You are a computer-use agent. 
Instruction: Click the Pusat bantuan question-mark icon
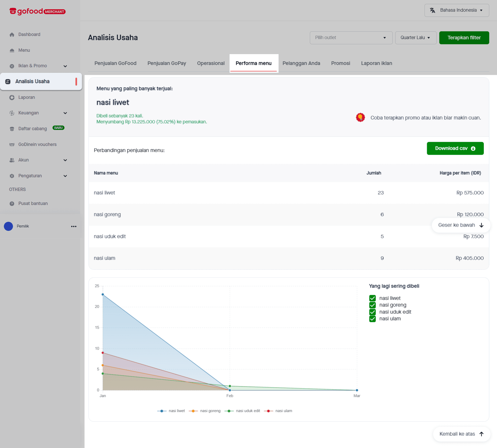point(12,204)
